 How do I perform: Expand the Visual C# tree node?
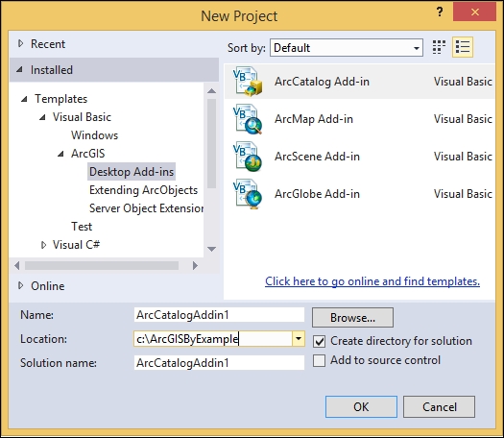coord(43,245)
